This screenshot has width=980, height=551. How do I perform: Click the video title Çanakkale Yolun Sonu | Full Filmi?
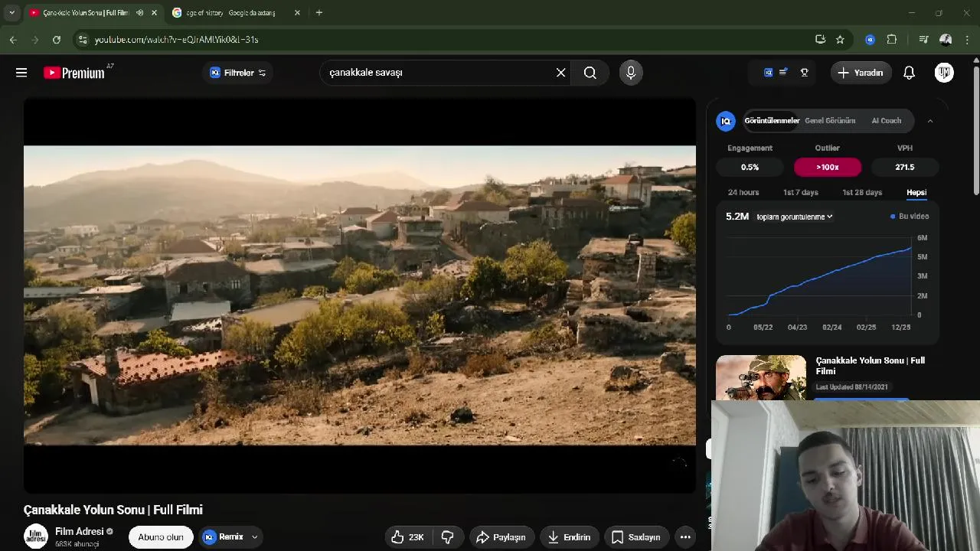[x=113, y=510]
